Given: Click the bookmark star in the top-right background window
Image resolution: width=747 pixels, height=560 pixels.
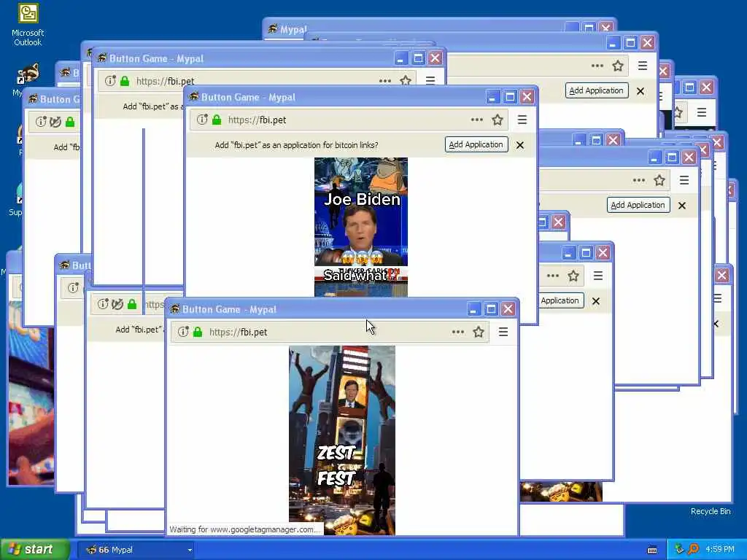Looking at the screenshot, I should coord(618,66).
